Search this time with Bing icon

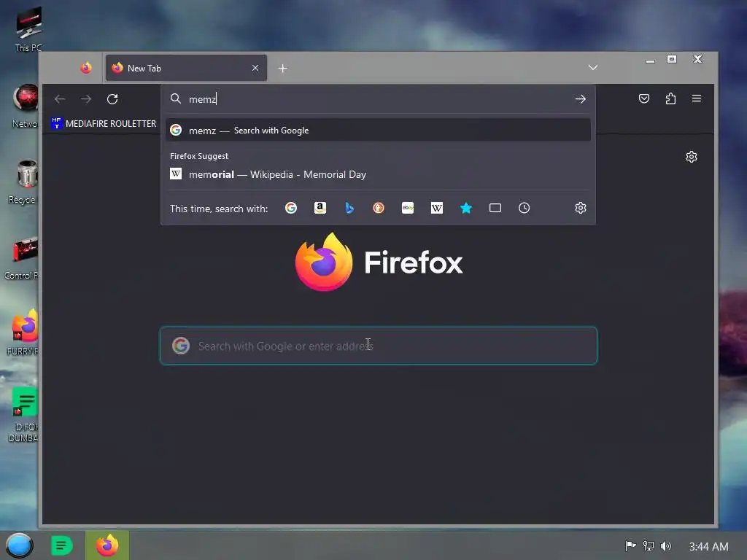click(349, 208)
